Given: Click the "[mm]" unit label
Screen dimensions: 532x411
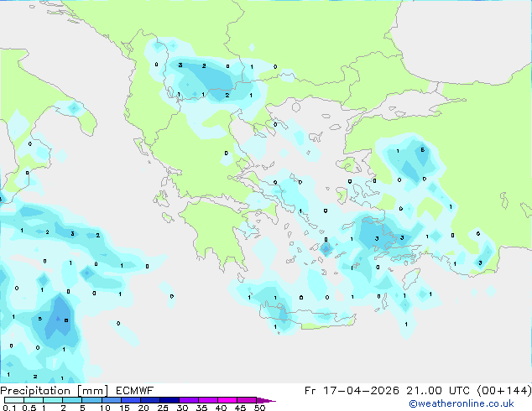Looking at the screenshot, I should pyautogui.click(x=92, y=391).
